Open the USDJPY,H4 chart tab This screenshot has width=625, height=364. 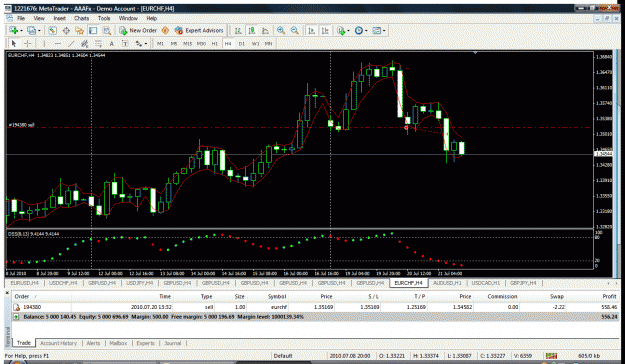click(140, 283)
